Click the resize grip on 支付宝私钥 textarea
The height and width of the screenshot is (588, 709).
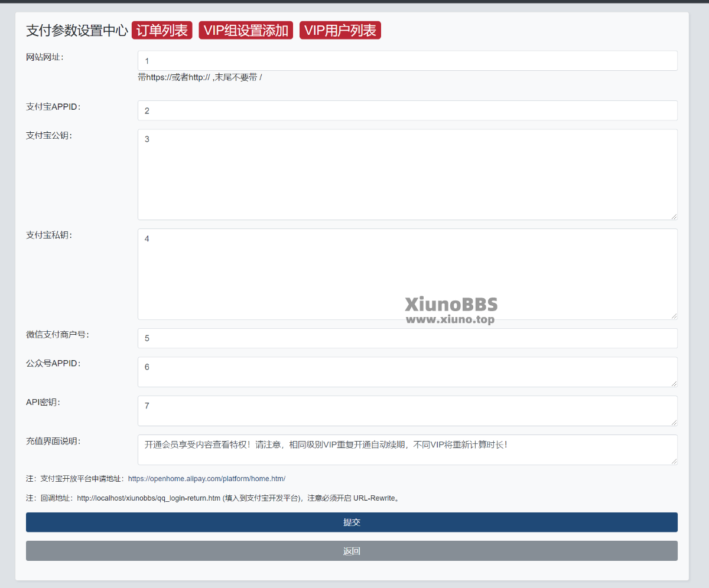[674, 316]
